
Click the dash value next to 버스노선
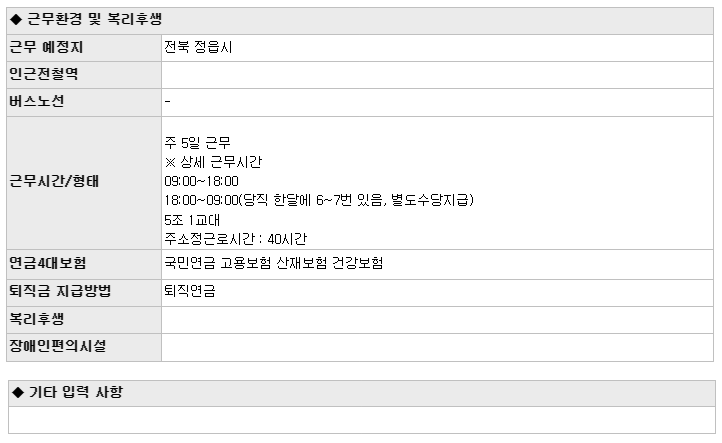tap(168, 101)
